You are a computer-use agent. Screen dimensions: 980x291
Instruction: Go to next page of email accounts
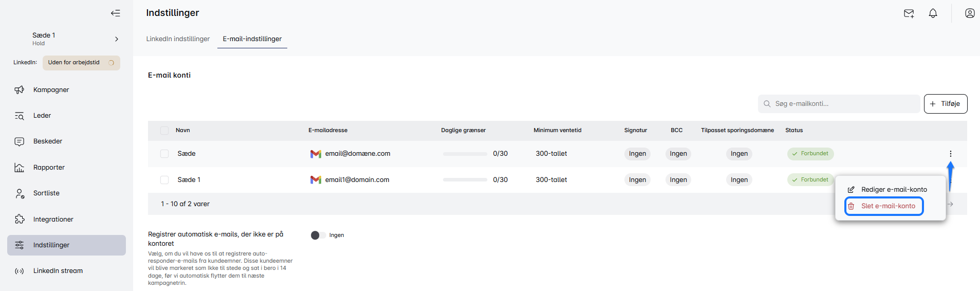950,204
